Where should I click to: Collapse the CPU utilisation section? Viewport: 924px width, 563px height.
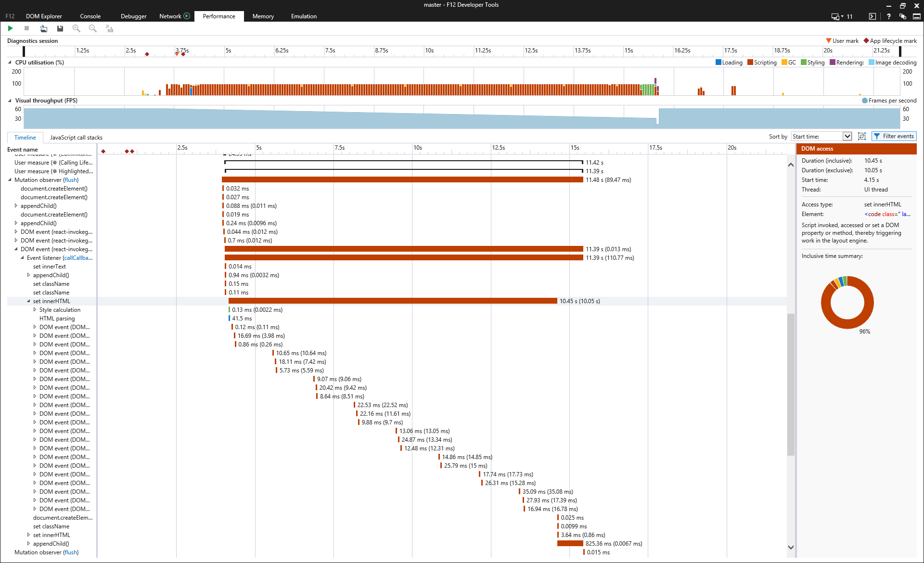(x=10, y=62)
